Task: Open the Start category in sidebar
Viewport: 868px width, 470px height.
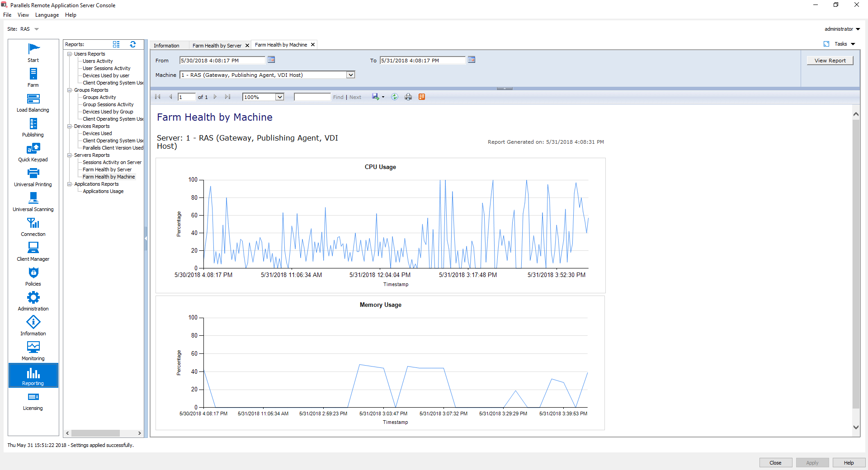Action: coord(33,53)
